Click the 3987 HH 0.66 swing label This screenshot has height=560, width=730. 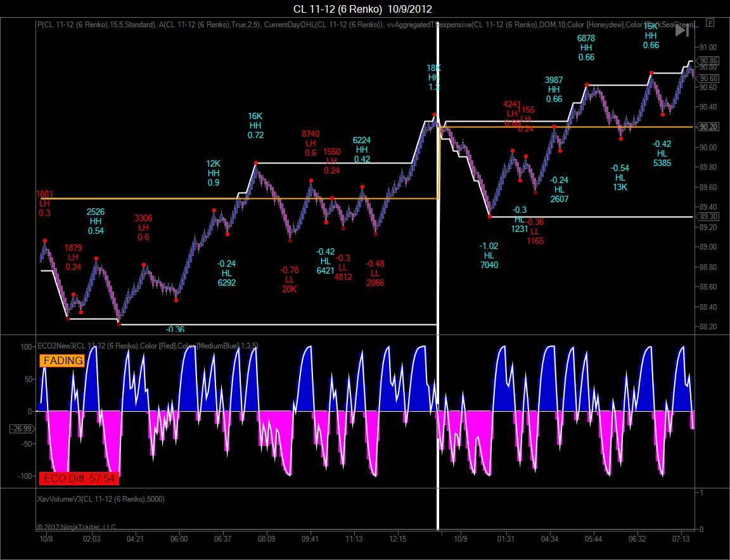pos(554,89)
